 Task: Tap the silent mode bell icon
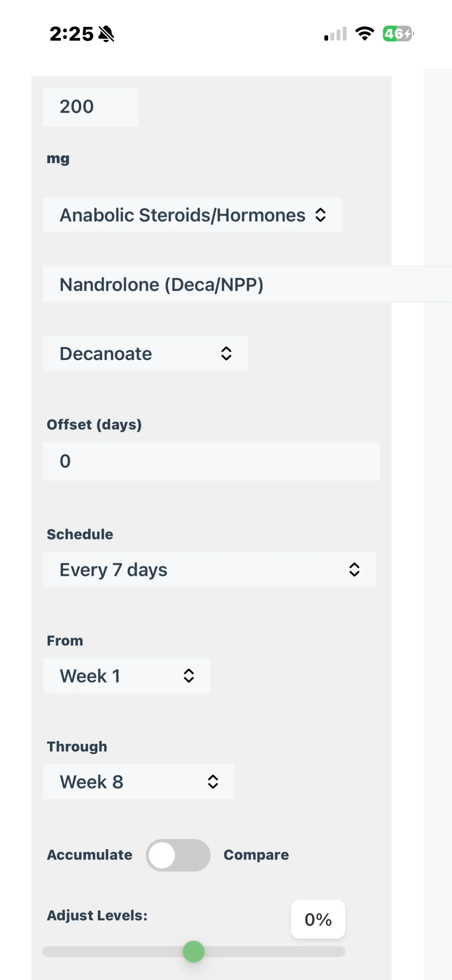click(106, 34)
